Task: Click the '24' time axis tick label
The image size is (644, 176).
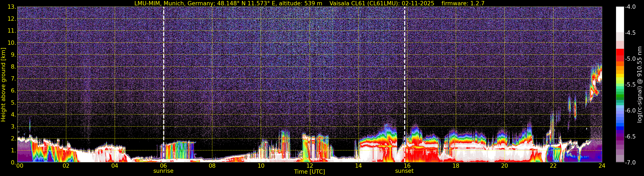Action: coord(602,166)
